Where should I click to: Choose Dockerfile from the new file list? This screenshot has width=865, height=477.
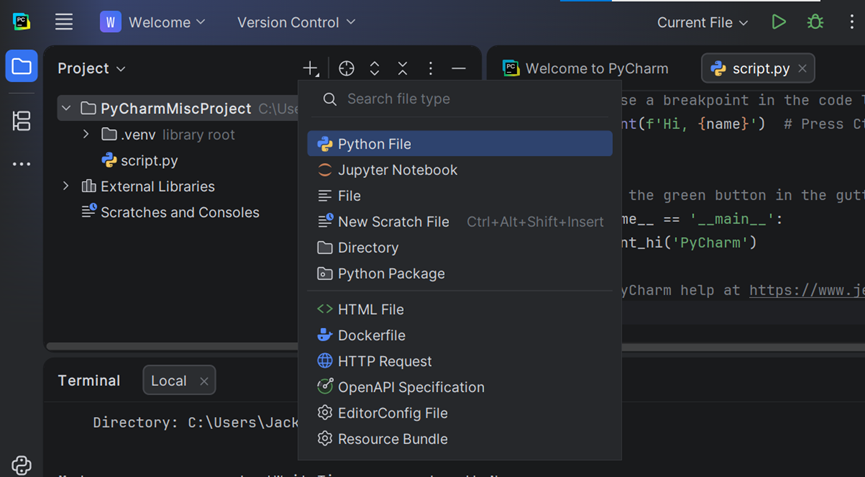[x=371, y=335]
